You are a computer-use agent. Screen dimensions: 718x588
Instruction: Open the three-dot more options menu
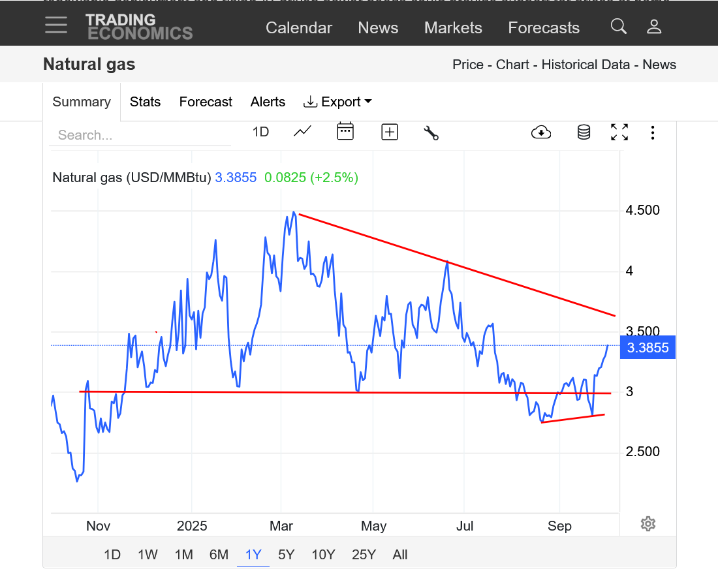(x=653, y=133)
